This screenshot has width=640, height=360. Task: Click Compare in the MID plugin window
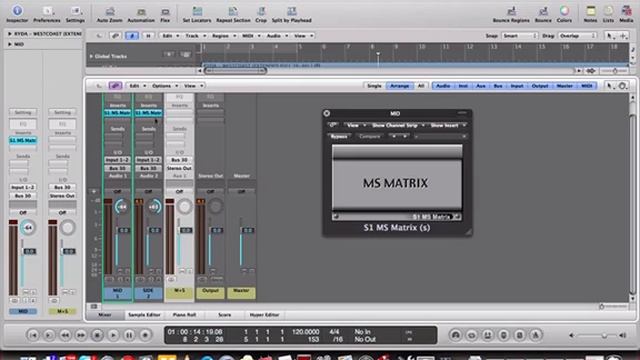pos(370,136)
